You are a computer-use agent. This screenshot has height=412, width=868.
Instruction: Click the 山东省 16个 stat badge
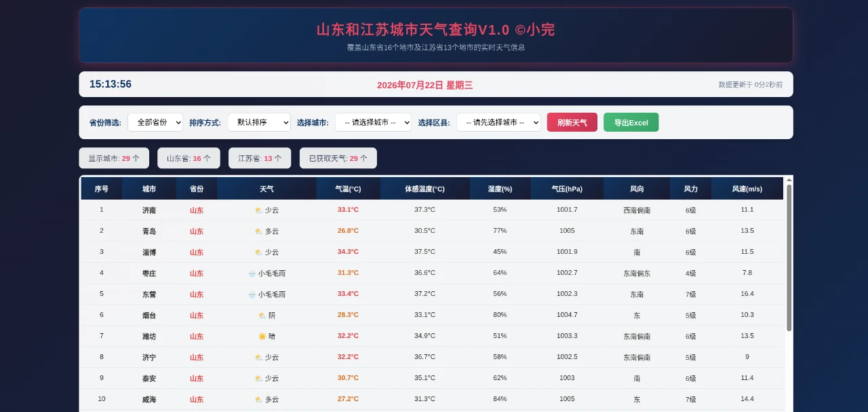189,158
